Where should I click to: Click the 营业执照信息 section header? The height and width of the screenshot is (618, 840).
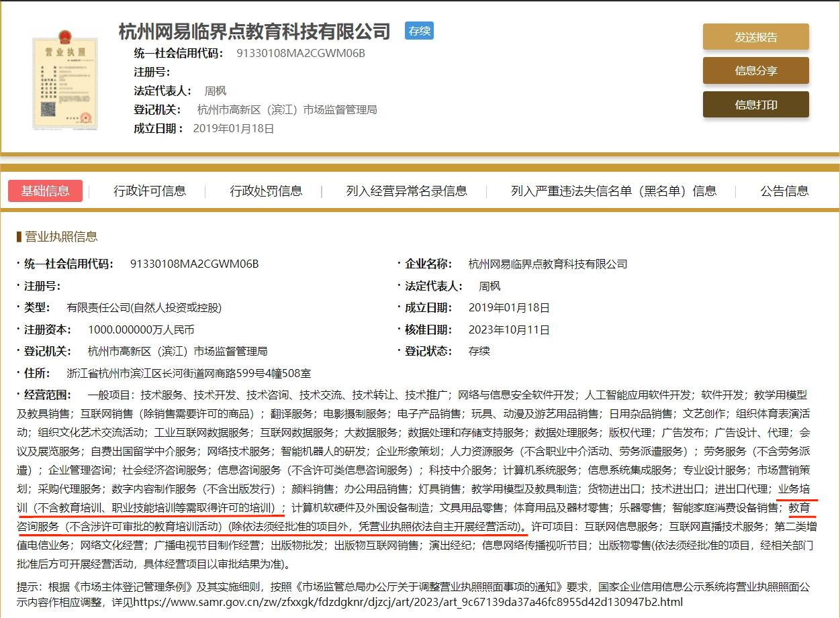click(60, 236)
